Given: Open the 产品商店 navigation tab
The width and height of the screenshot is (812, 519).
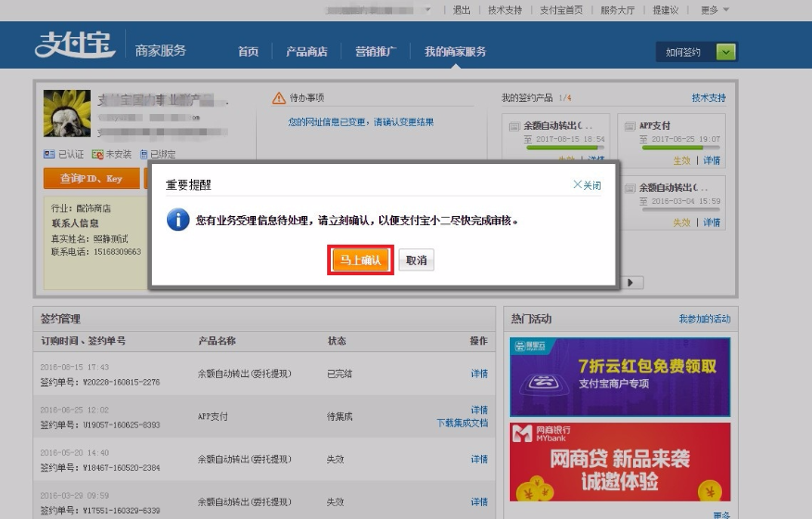Looking at the screenshot, I should coord(307,51).
